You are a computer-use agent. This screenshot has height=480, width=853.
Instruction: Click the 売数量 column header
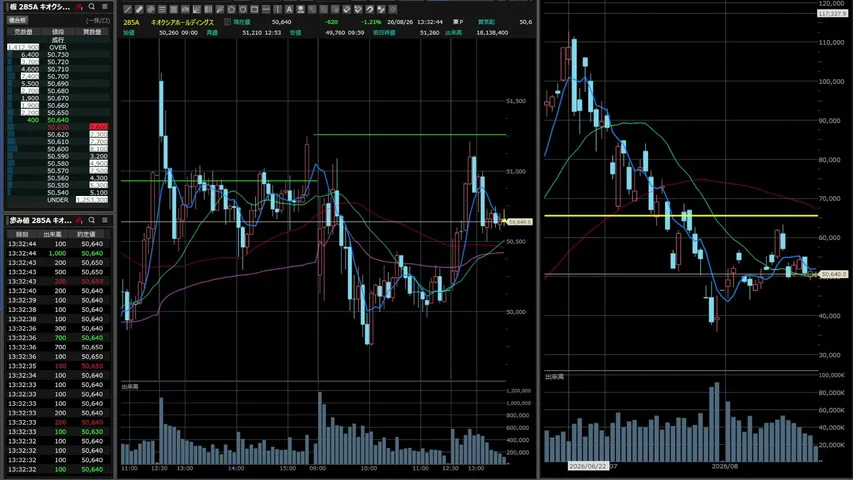click(x=23, y=32)
